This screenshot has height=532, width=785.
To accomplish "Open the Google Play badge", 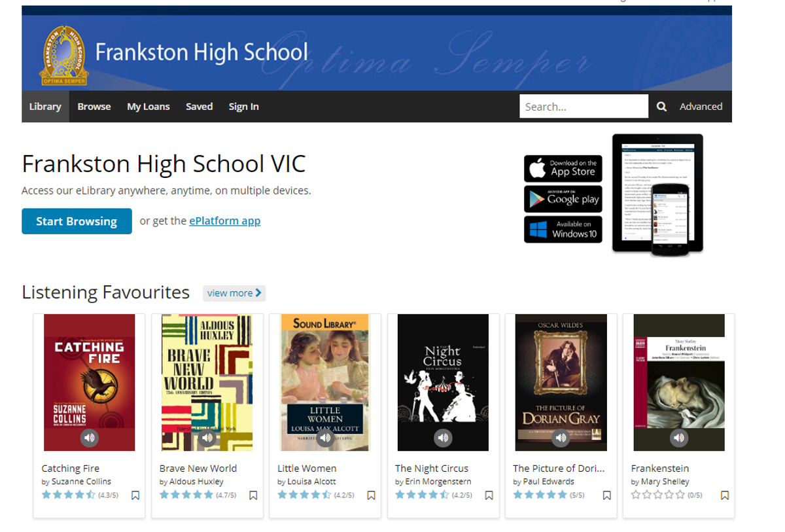I will click(563, 199).
